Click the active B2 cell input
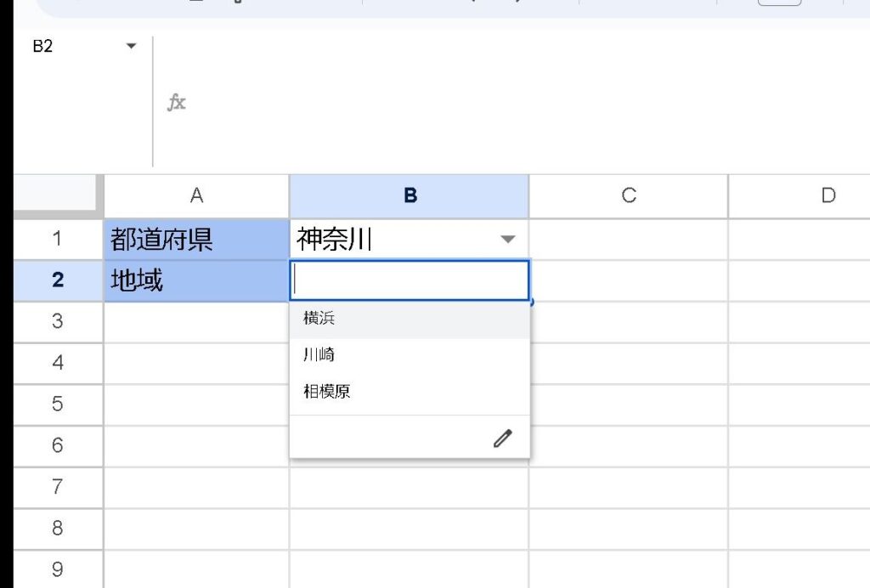Viewport: 870px width, 588px height. click(410, 280)
